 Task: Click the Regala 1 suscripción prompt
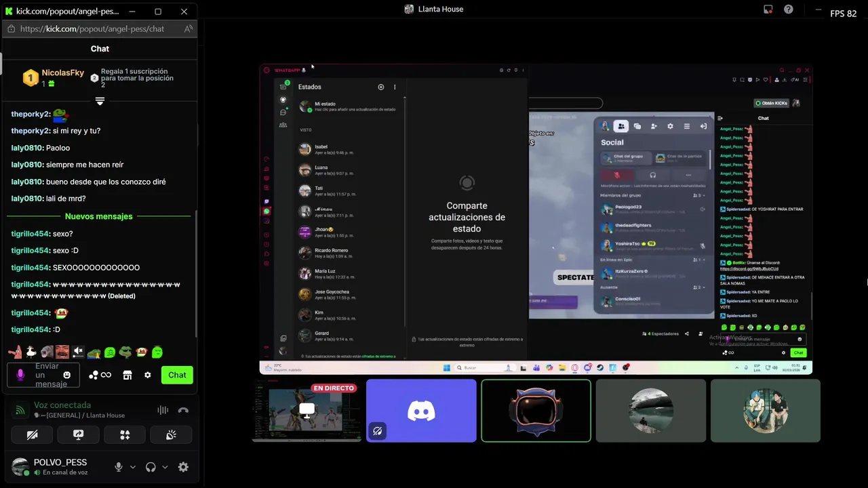137,78
